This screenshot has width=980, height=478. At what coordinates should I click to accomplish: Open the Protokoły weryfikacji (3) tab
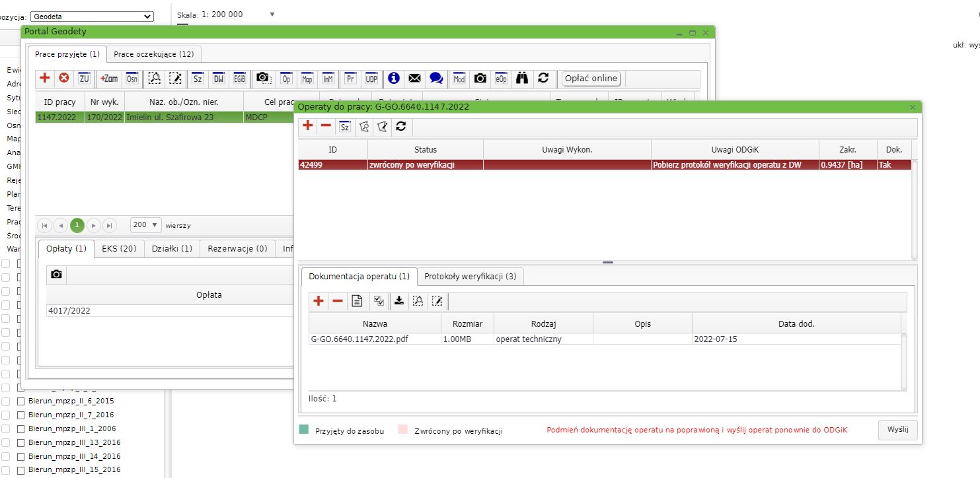tap(470, 277)
